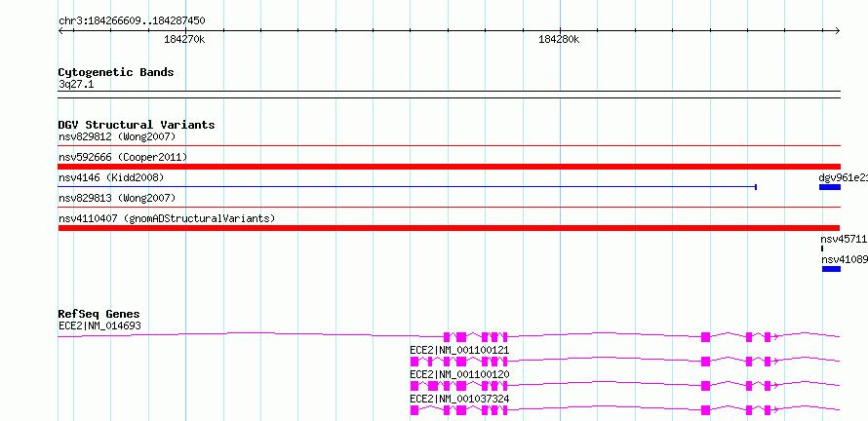The height and width of the screenshot is (421, 868).
Task: Click the nsv4146 line's right end cap
Action: 756,187
